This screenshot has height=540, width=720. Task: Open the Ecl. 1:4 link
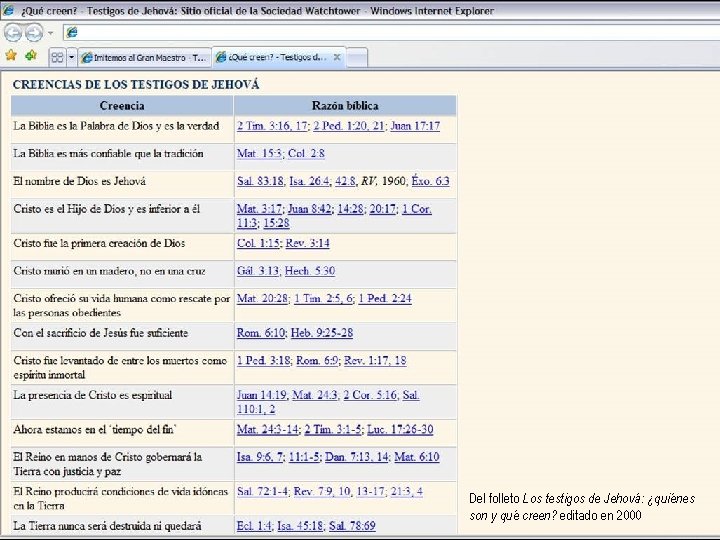tap(255, 526)
